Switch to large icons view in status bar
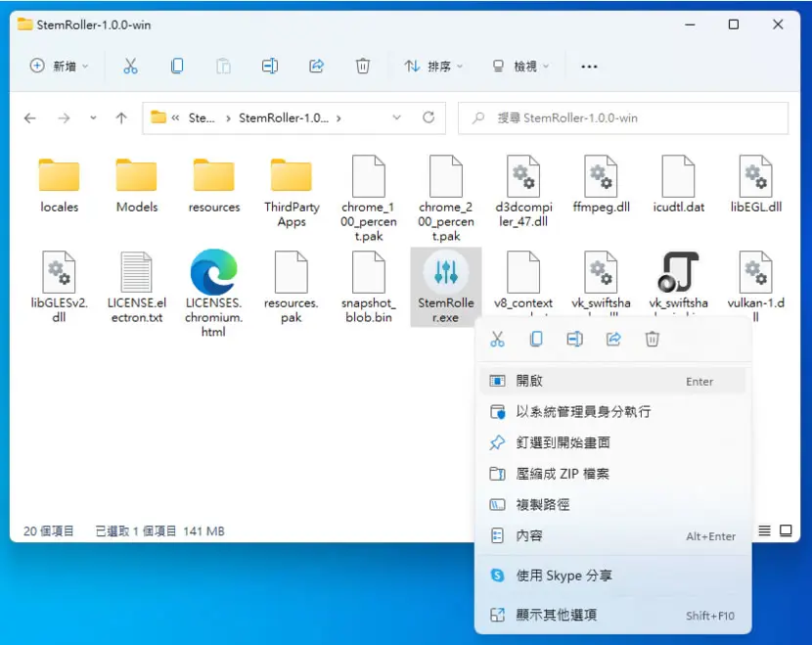812x645 pixels. click(x=786, y=530)
